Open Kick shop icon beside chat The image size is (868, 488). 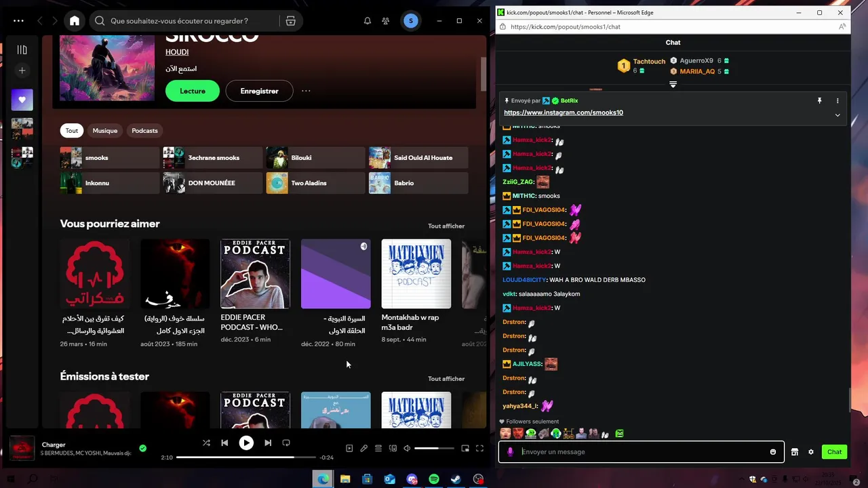[795, 452]
